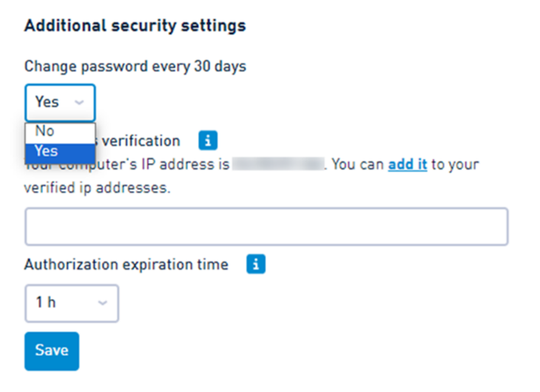Click the blurred IP address value
This screenshot has width=540, height=392.
pyautogui.click(x=278, y=164)
